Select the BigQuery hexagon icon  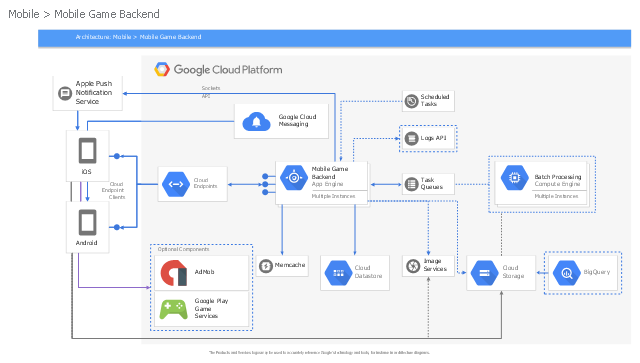pyautogui.click(x=567, y=273)
